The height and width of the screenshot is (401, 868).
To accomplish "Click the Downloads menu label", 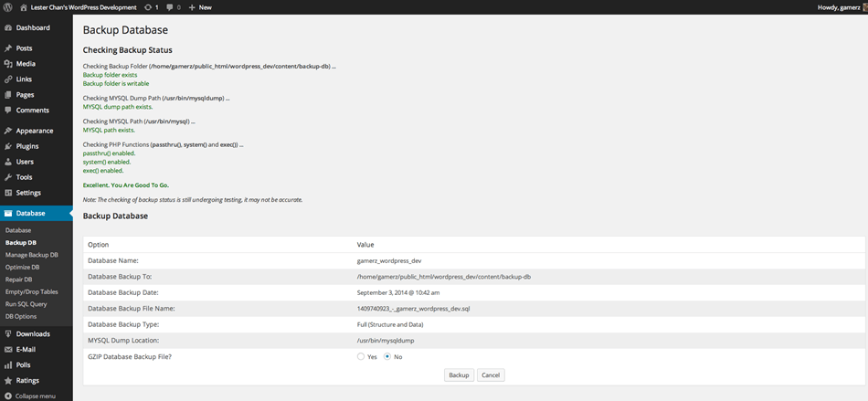I will coord(33,334).
